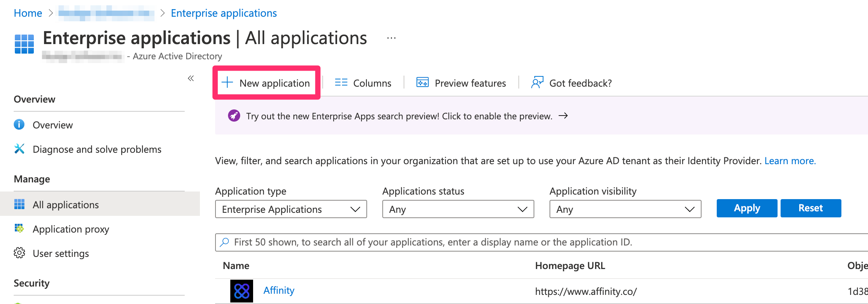
Task: Click the rocket icon in preview banner
Action: tap(234, 116)
